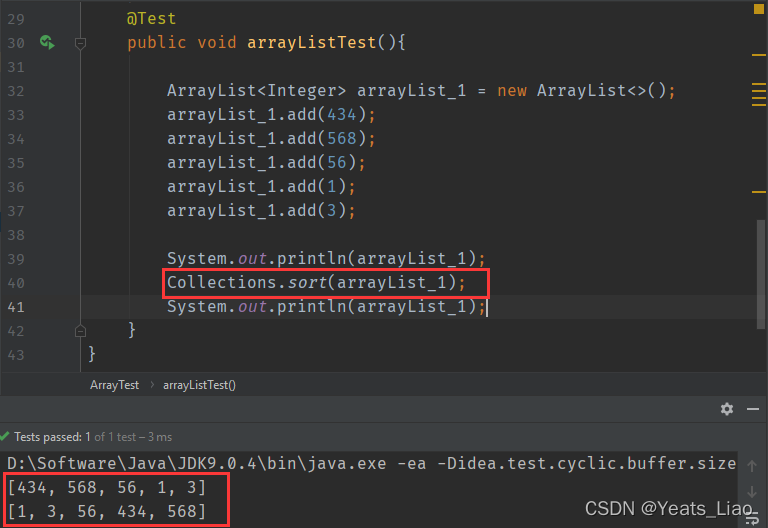Collapse fold end marker at line 42
Image resolution: width=768 pixels, height=528 pixels.
pos(80,331)
